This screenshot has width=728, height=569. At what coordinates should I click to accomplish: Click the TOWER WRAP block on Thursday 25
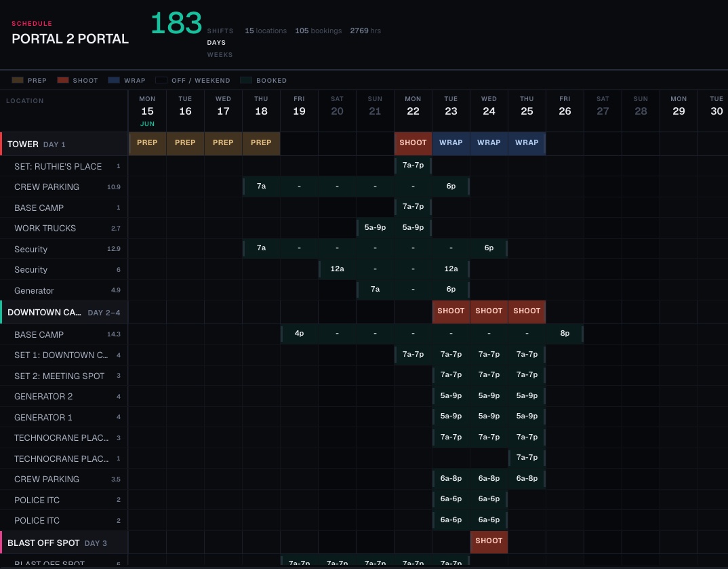pos(527,143)
